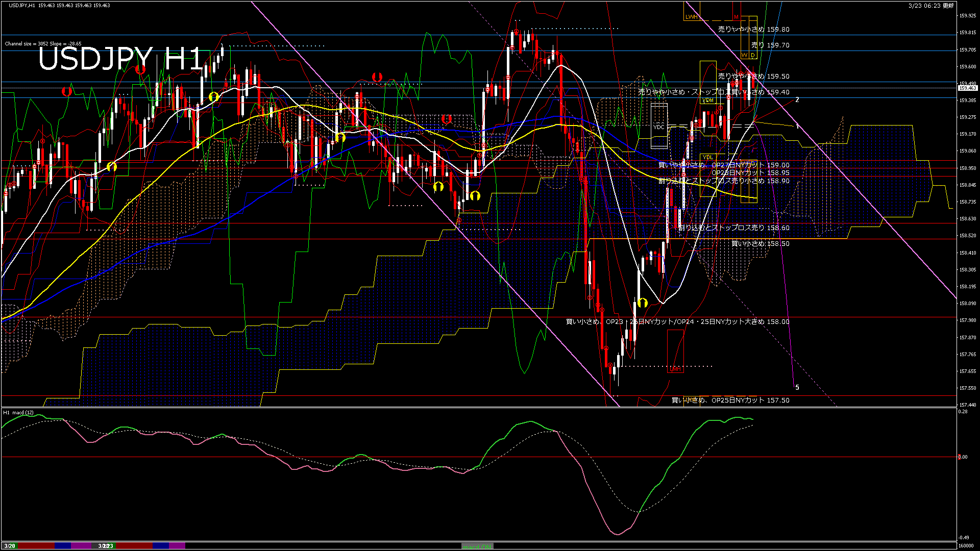The height and width of the screenshot is (551, 980).
Task: Click the first dark red session bar
Action: pyautogui.click(x=36, y=546)
